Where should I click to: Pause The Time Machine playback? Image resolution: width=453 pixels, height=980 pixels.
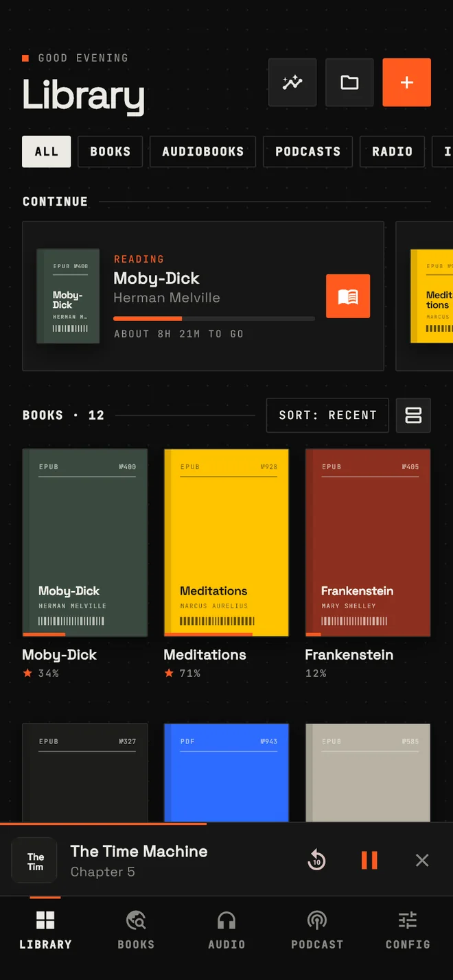pyautogui.click(x=369, y=860)
